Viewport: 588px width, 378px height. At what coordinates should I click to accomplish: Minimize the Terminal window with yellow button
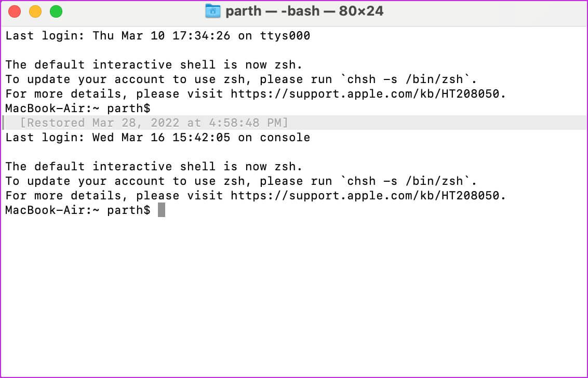[35, 11]
